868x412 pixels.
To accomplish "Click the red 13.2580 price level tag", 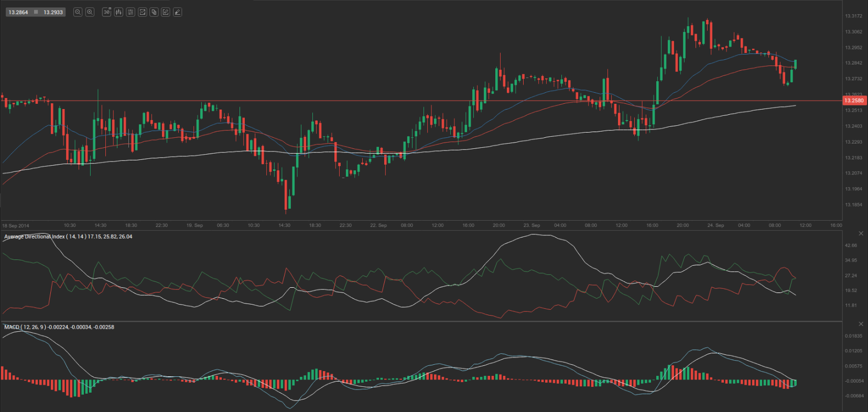I will [x=854, y=101].
